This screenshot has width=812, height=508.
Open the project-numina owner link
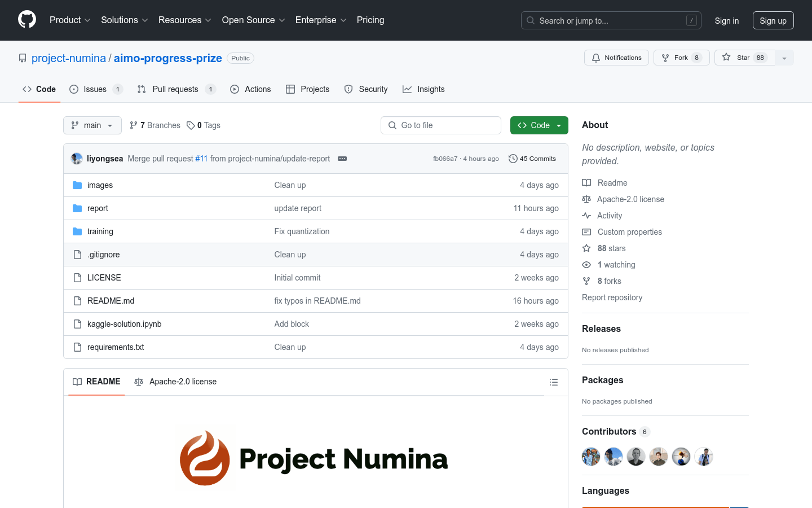69,58
